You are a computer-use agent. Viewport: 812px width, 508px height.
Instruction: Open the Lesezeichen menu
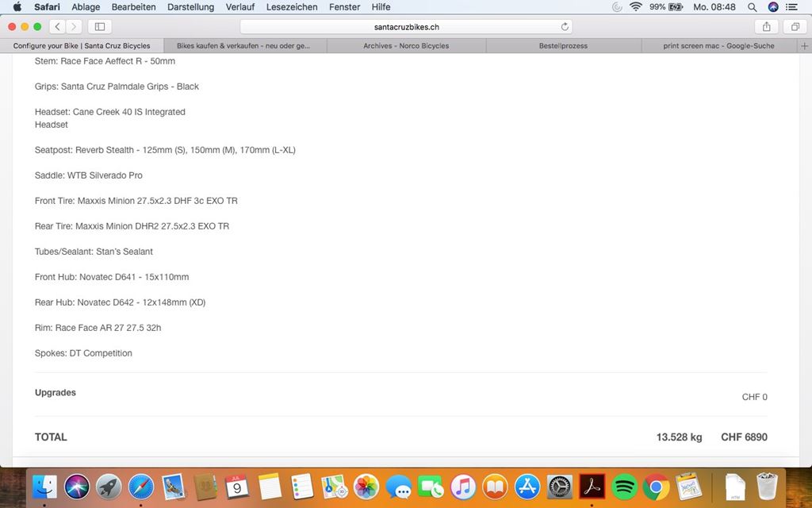(292, 7)
